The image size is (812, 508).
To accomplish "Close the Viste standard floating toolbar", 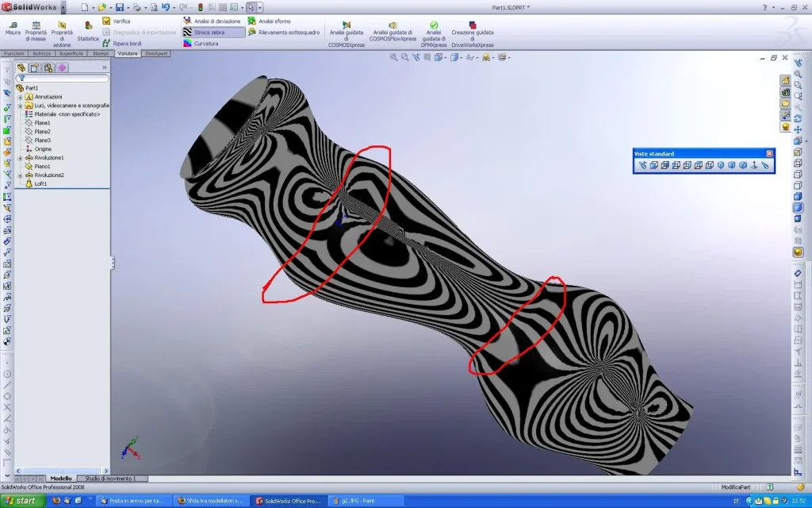I will point(769,153).
